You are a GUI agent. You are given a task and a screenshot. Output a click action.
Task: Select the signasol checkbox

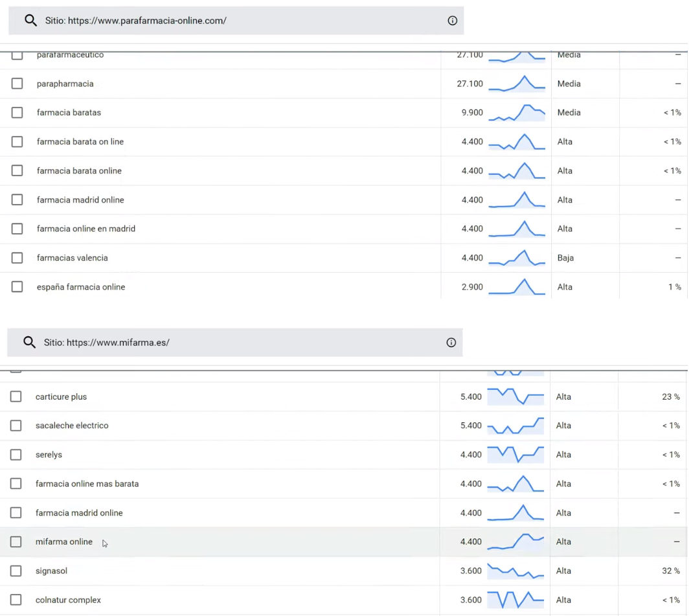tap(16, 571)
